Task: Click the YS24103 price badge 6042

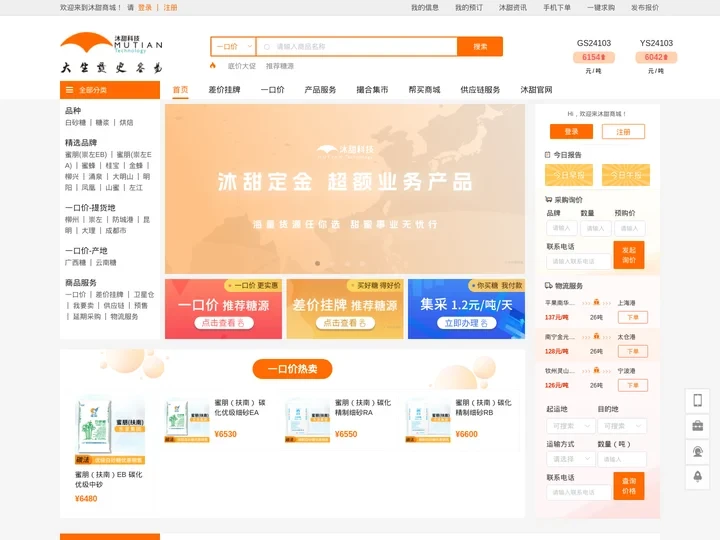Action: click(x=656, y=57)
